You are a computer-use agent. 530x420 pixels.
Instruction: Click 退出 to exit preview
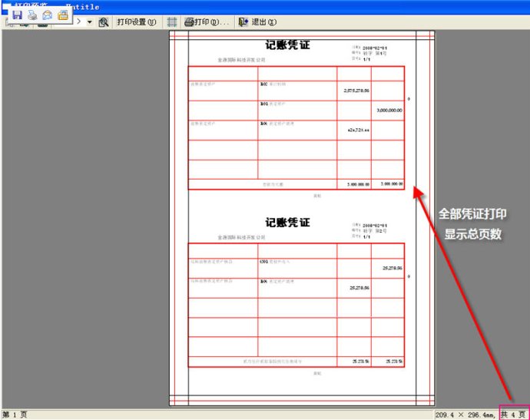[x=257, y=22]
